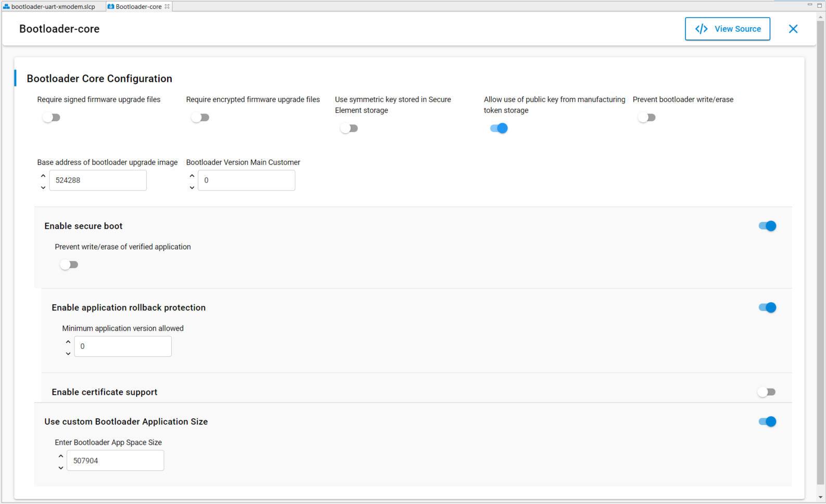Increment the Base address of bootloader upgrade image
The width and height of the screenshot is (826, 504).
pyautogui.click(x=43, y=176)
